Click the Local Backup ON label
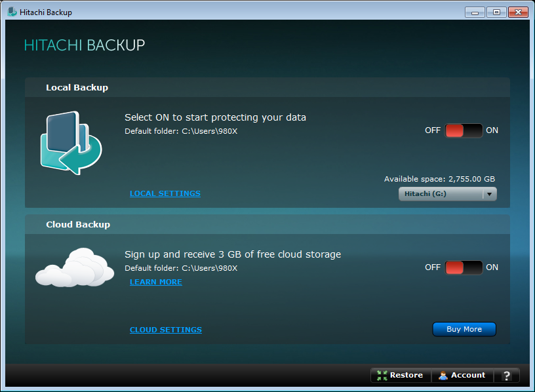 coord(492,130)
